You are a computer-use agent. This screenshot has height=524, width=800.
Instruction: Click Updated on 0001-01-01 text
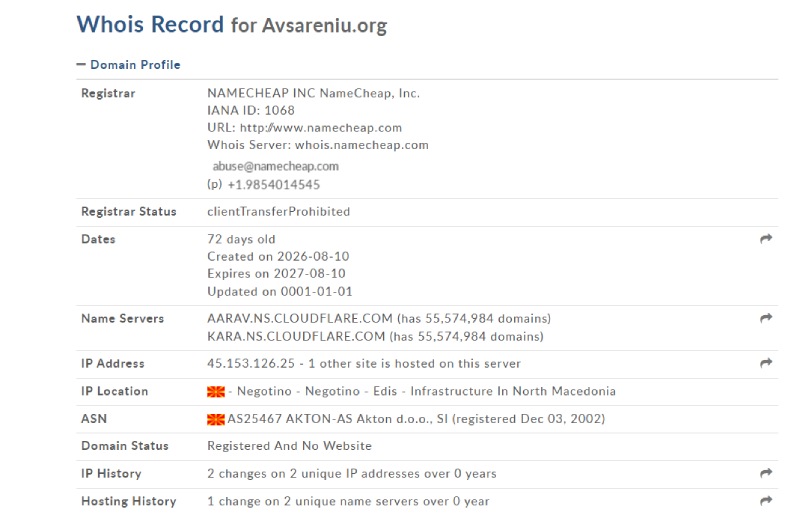[280, 291]
